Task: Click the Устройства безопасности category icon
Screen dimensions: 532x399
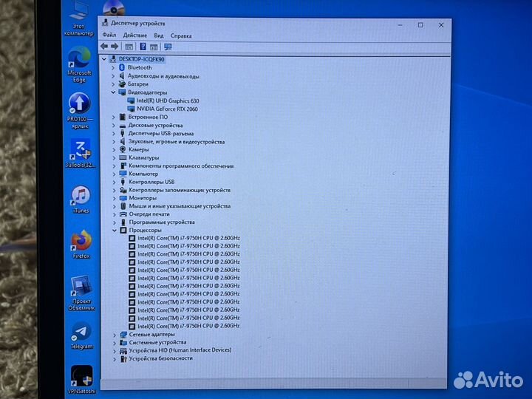Action: pyautogui.click(x=123, y=358)
